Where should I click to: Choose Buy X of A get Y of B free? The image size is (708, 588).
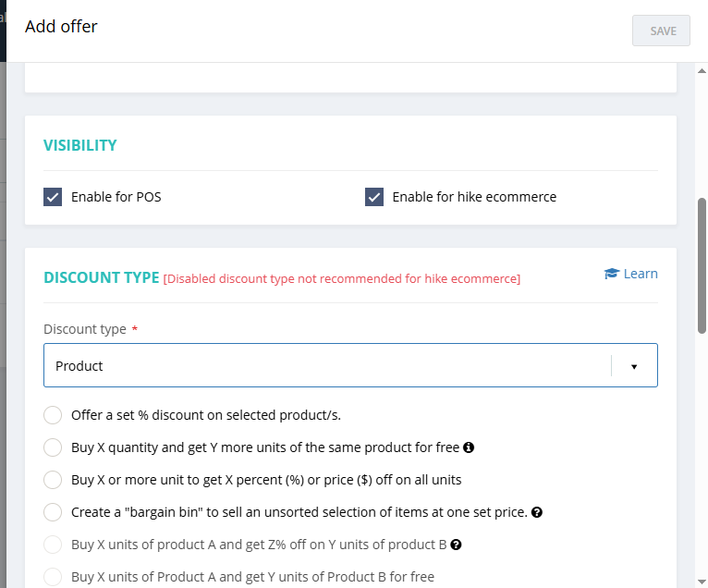(53, 577)
